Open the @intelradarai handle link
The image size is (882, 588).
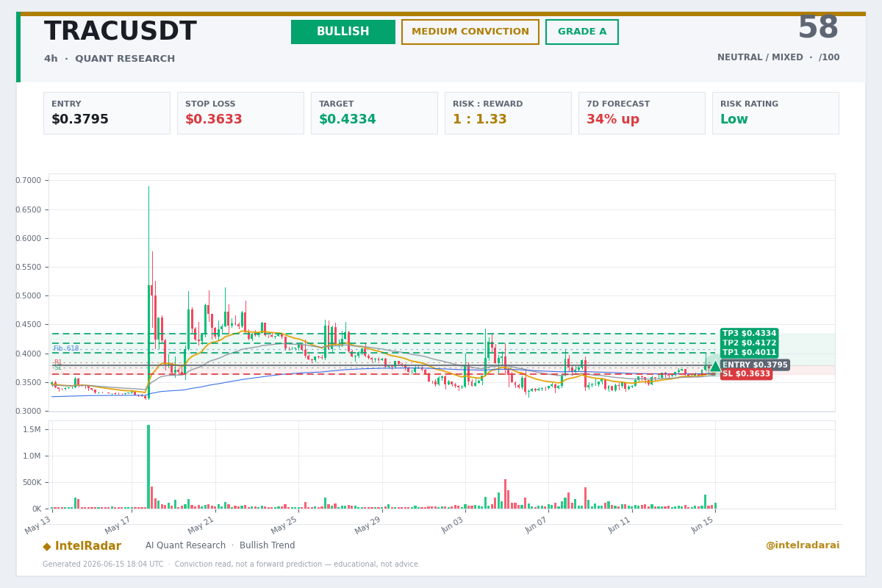(x=803, y=545)
